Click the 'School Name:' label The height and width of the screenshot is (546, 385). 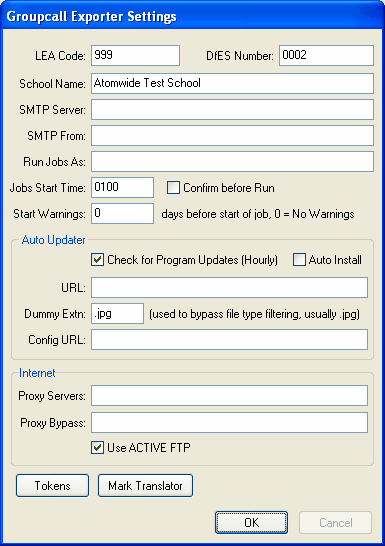pyautogui.click(x=52, y=84)
